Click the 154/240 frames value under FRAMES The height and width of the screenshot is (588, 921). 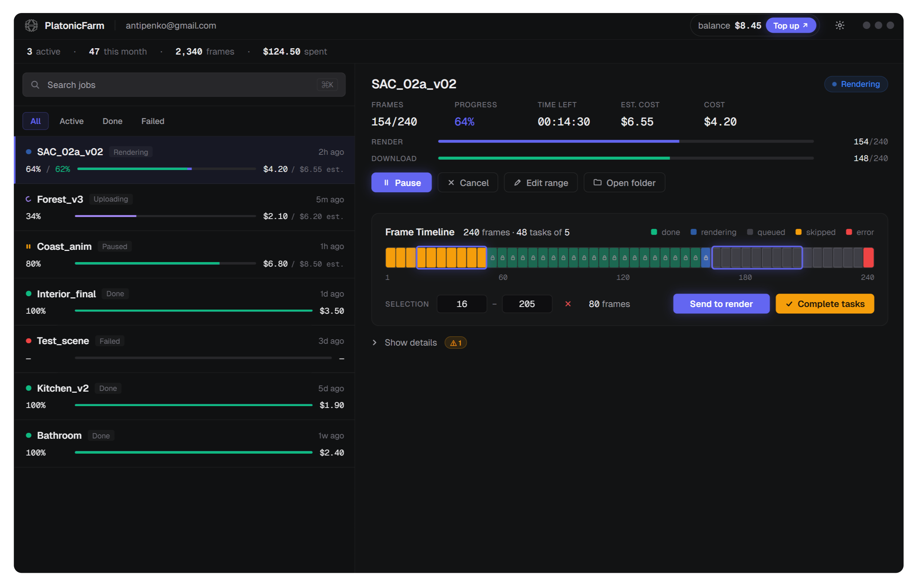point(394,122)
